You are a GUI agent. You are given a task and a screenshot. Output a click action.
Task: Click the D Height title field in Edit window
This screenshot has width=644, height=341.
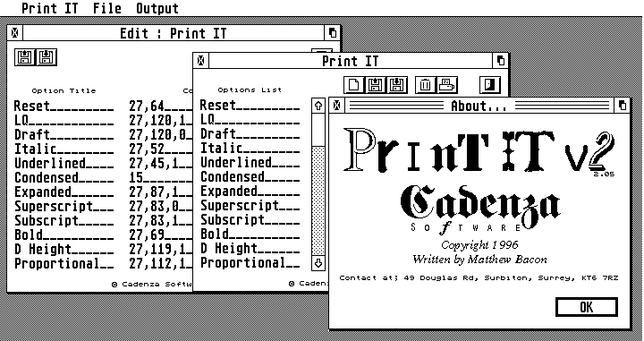coord(64,250)
